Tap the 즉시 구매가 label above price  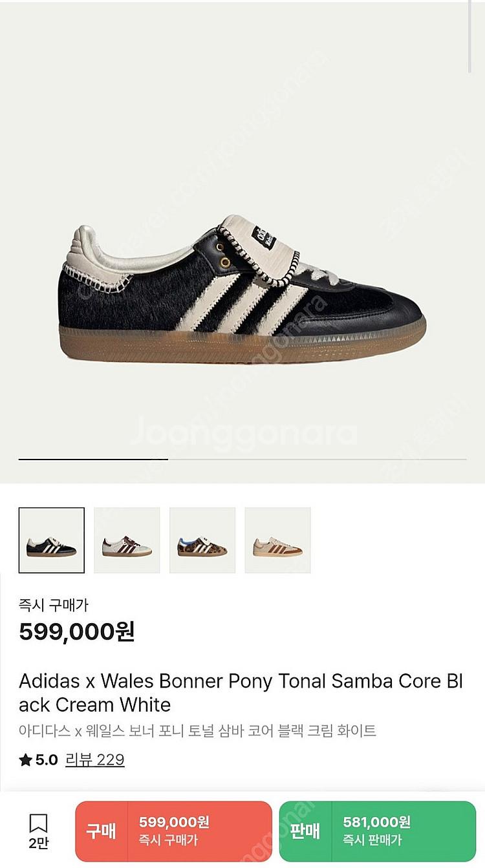point(54,606)
